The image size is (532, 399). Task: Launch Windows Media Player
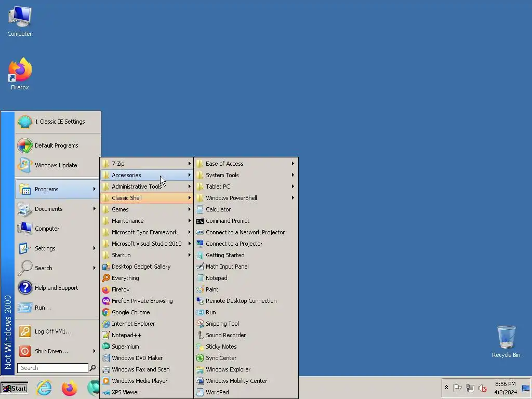[x=147, y=381]
